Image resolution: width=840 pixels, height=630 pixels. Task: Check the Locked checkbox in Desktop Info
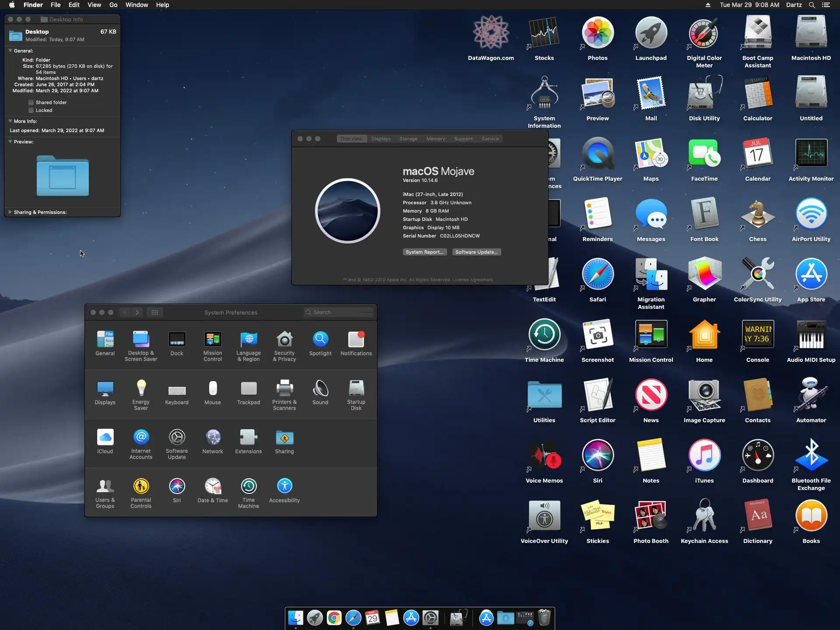31,110
